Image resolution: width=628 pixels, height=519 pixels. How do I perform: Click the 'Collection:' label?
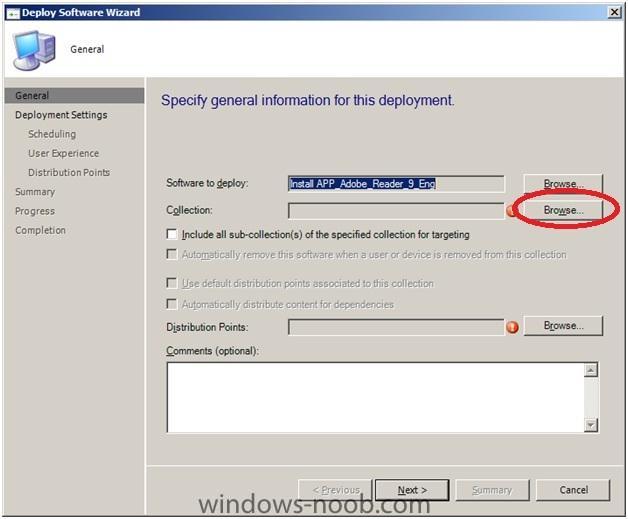[189, 210]
